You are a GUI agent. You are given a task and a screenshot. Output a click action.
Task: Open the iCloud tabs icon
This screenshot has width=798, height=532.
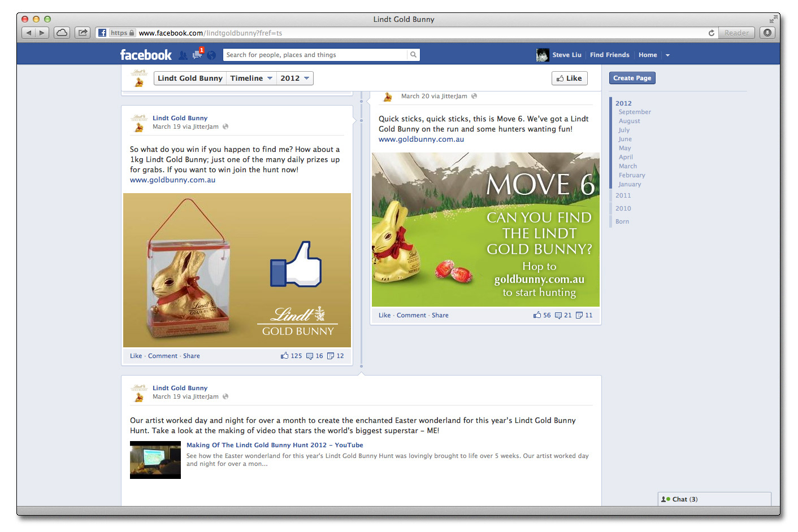point(62,33)
